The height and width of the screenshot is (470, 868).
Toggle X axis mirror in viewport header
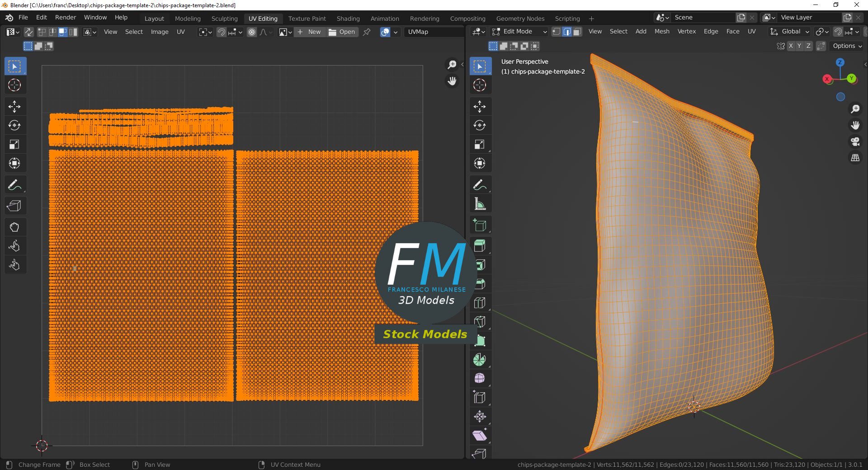[x=791, y=46]
